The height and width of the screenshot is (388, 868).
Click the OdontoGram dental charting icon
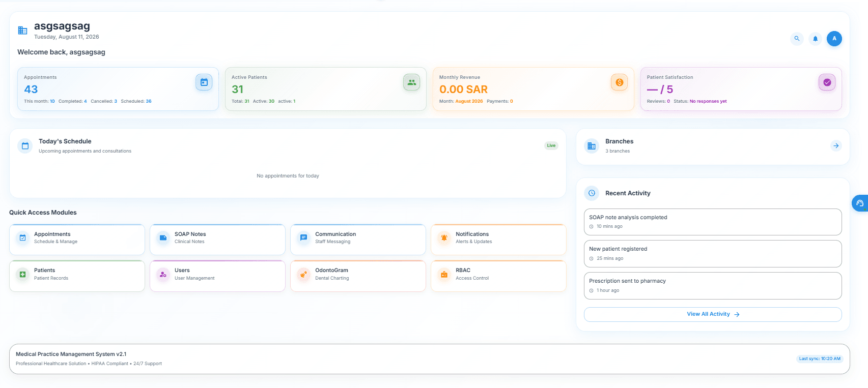(x=303, y=274)
